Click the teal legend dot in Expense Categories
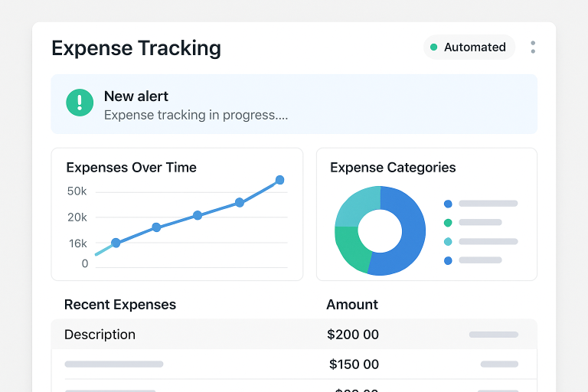This screenshot has height=392, width=588. pyautogui.click(x=448, y=241)
